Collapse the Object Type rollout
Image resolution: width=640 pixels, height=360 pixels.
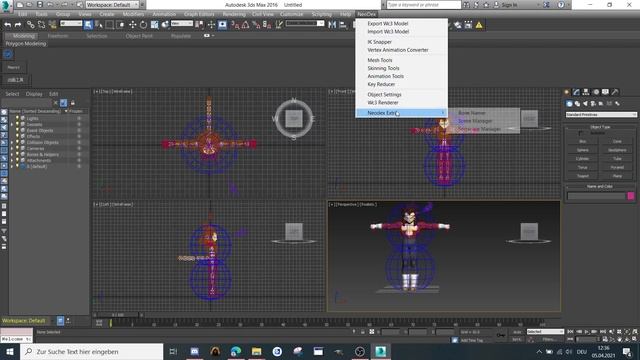[600, 127]
